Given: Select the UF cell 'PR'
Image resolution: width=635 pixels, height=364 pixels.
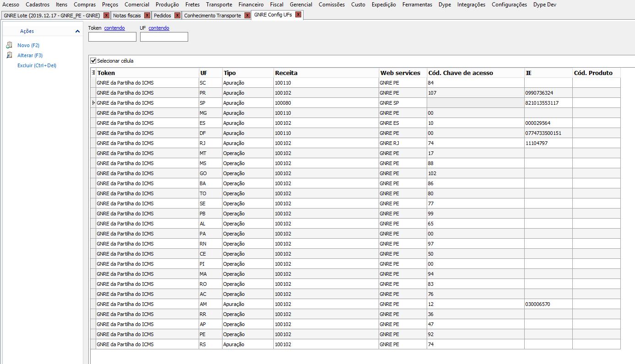Looking at the screenshot, I should [x=211, y=93].
